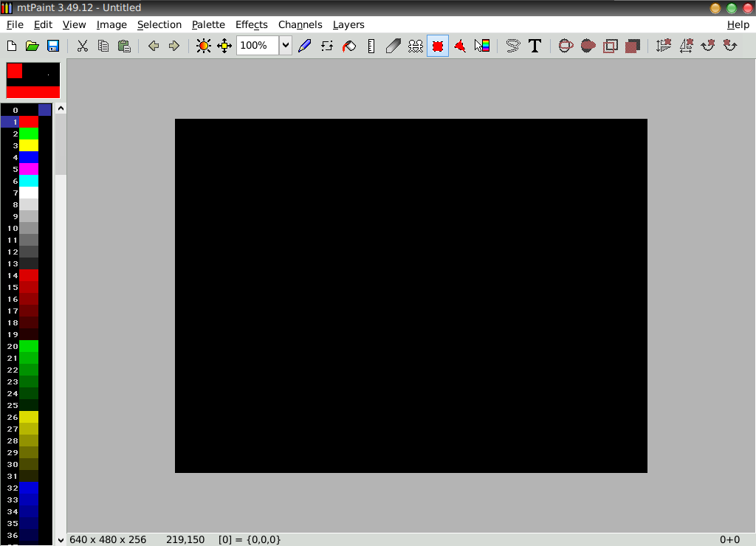
Task: Click the red color A preview swatch
Action: point(15,71)
